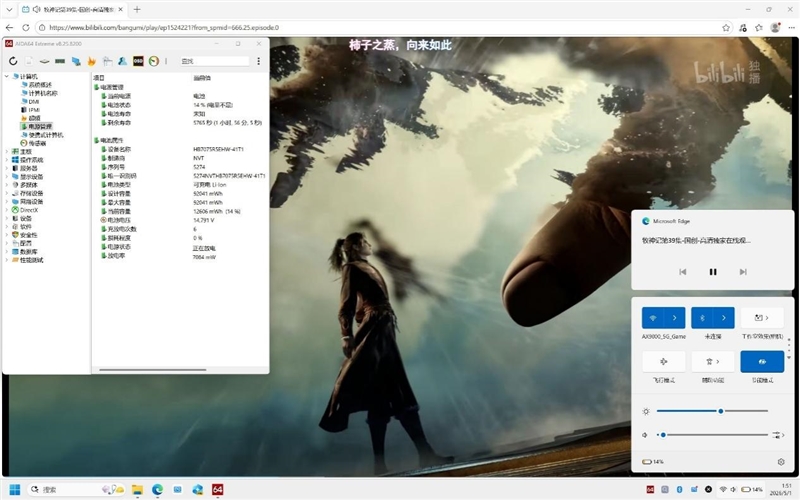Viewport: 800px width, 500px height.
Task: Select 计算机名称 in the AIDA64 tree
Action: (x=43, y=93)
